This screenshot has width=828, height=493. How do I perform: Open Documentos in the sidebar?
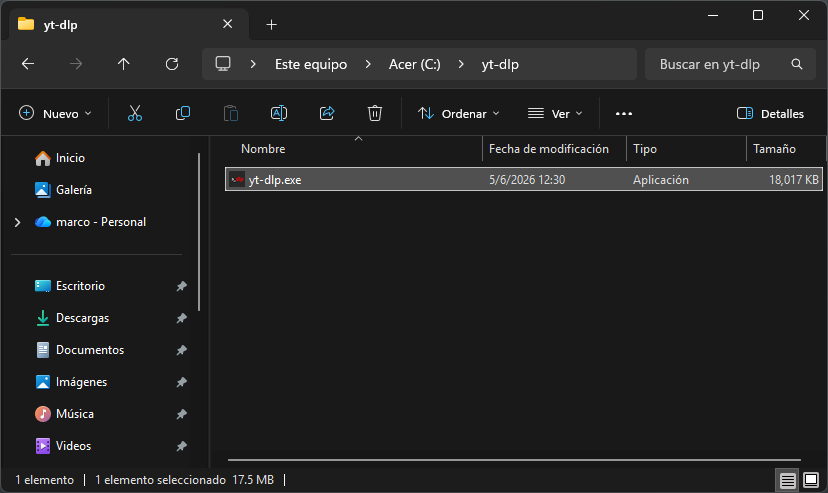click(x=90, y=350)
